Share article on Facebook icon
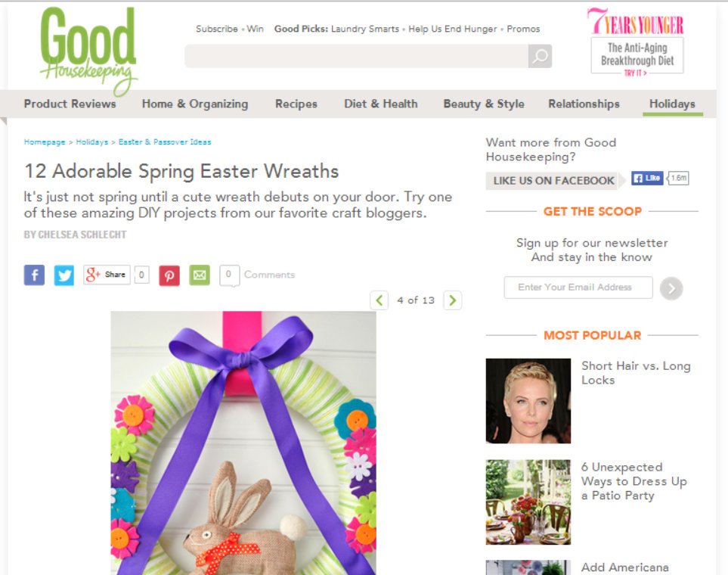Viewport: 728px width, 575px height. click(34, 275)
